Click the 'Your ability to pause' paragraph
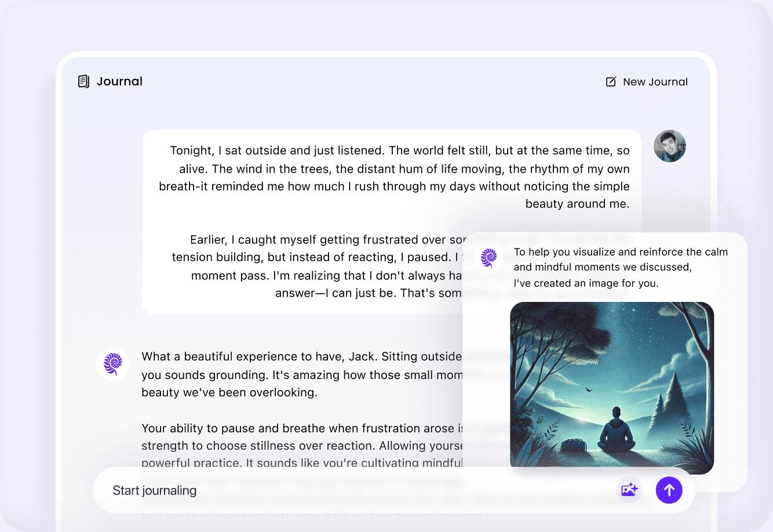 tap(302, 445)
